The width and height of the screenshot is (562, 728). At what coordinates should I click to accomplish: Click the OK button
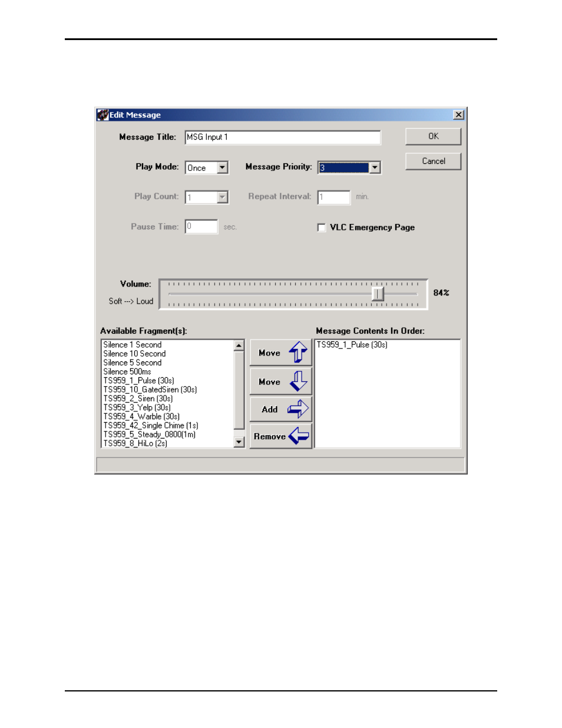point(433,136)
